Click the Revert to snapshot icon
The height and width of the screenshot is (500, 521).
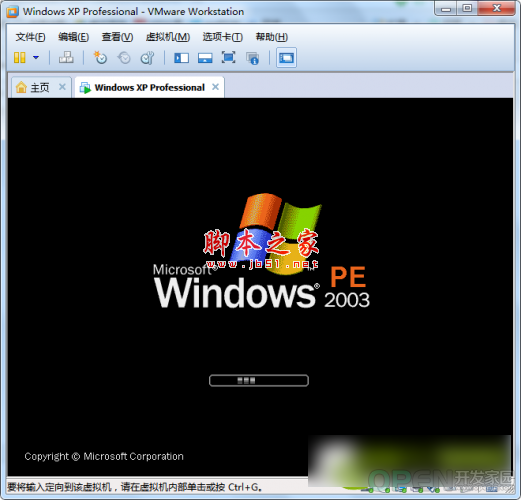(x=124, y=58)
